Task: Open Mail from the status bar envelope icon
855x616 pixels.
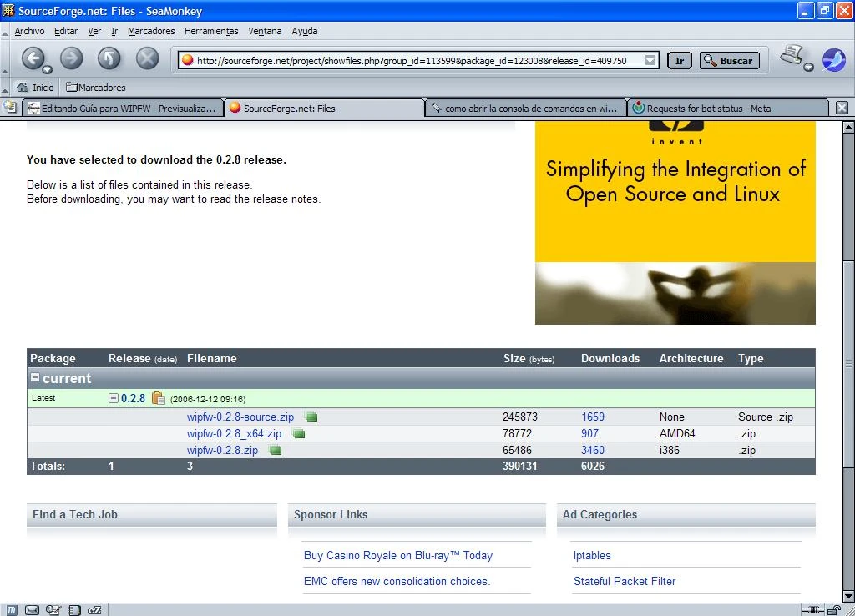Action: [33, 610]
